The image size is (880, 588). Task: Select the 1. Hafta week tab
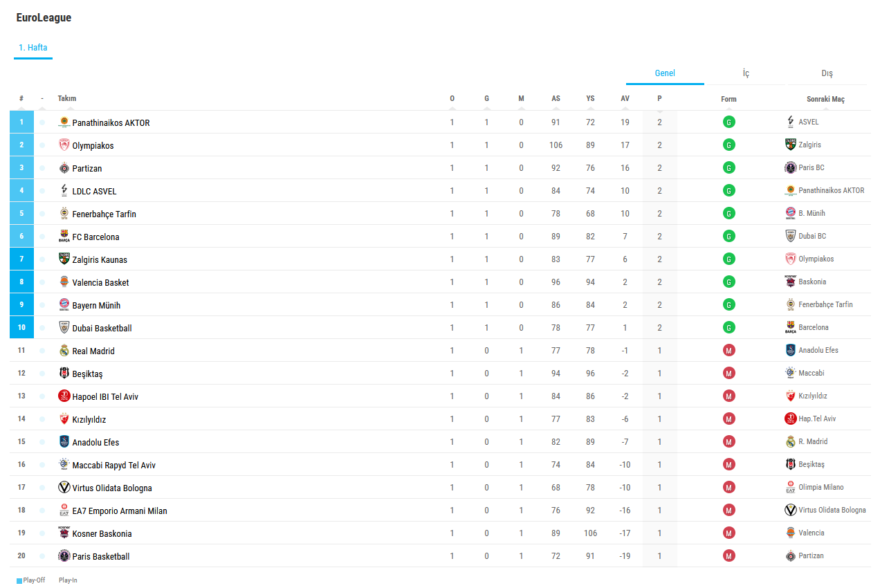(x=33, y=48)
